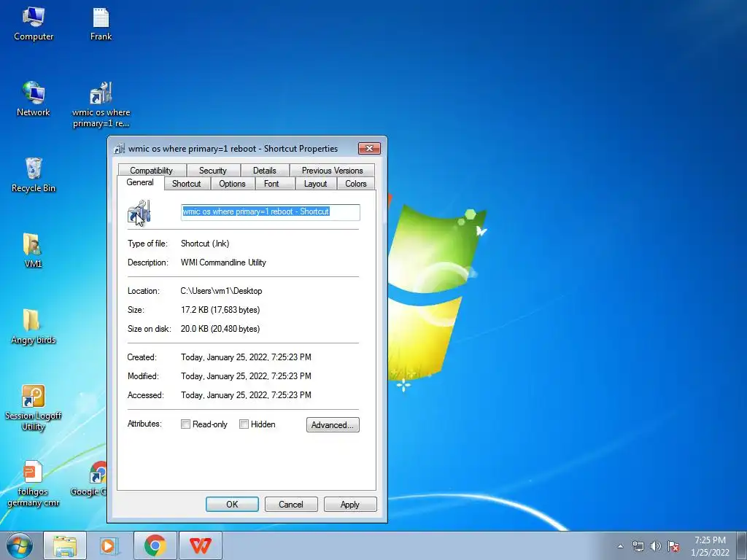Select the Google Chrome desktop shortcut
This screenshot has width=747, height=560.
pyautogui.click(x=90, y=478)
